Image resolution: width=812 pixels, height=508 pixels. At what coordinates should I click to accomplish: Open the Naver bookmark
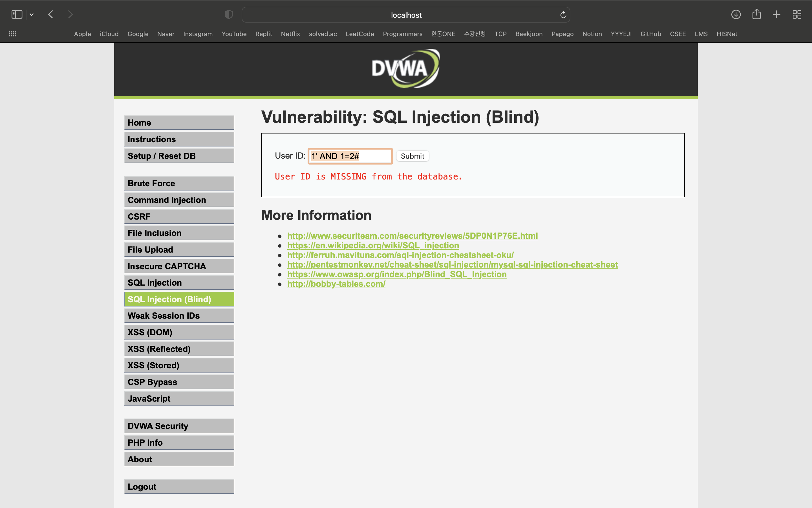pyautogui.click(x=166, y=34)
